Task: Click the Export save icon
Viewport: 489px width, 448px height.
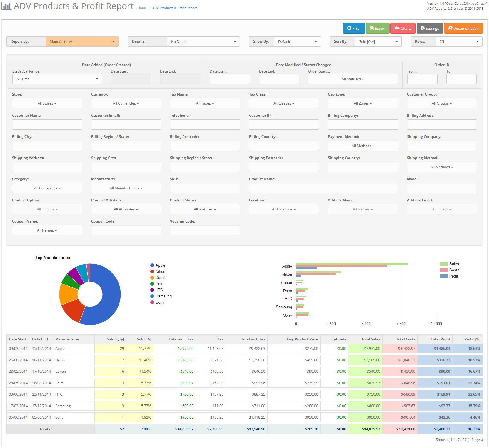Action: coord(372,28)
